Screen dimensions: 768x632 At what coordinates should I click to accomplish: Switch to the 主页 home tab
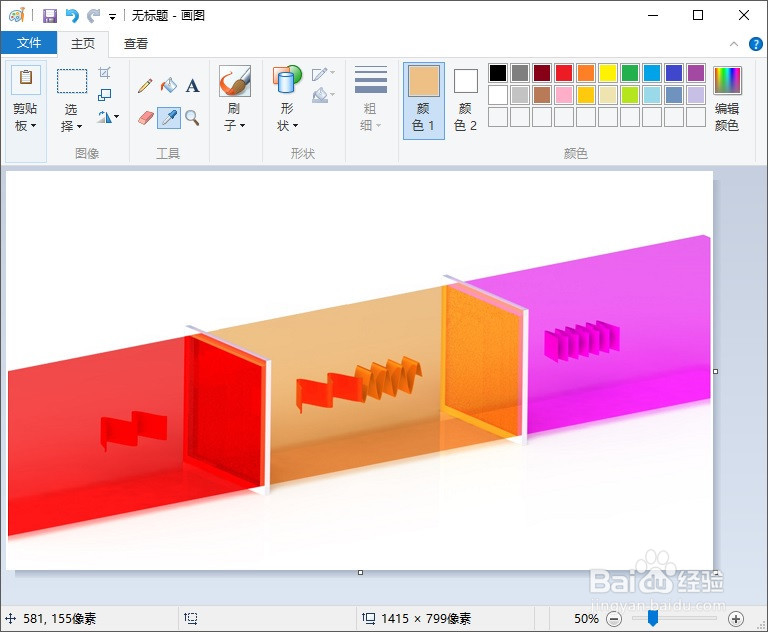83,44
